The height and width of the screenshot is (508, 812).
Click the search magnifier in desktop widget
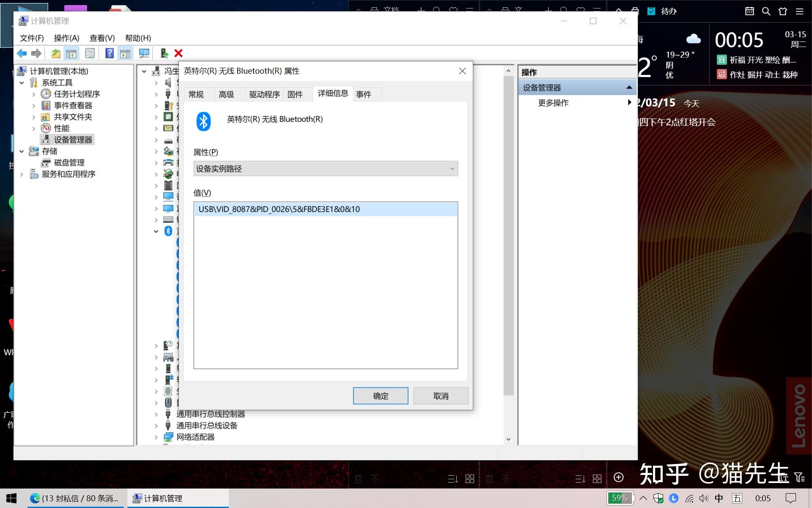pos(766,11)
